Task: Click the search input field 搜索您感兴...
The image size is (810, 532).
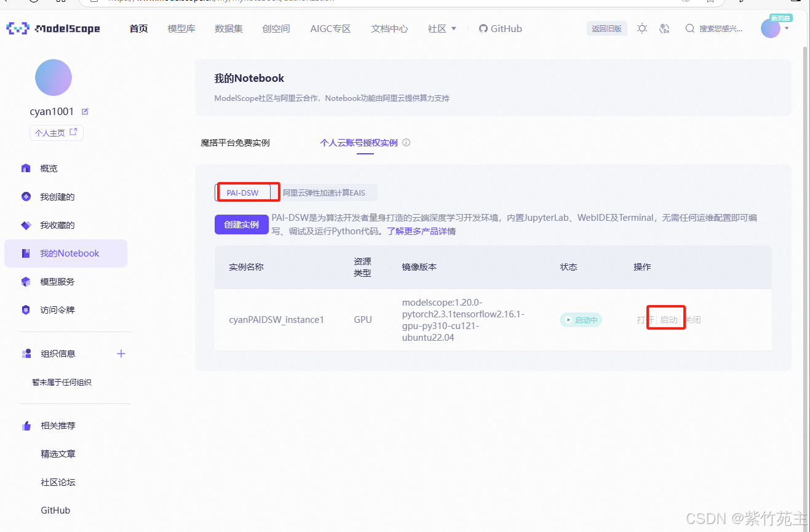Action: point(720,28)
